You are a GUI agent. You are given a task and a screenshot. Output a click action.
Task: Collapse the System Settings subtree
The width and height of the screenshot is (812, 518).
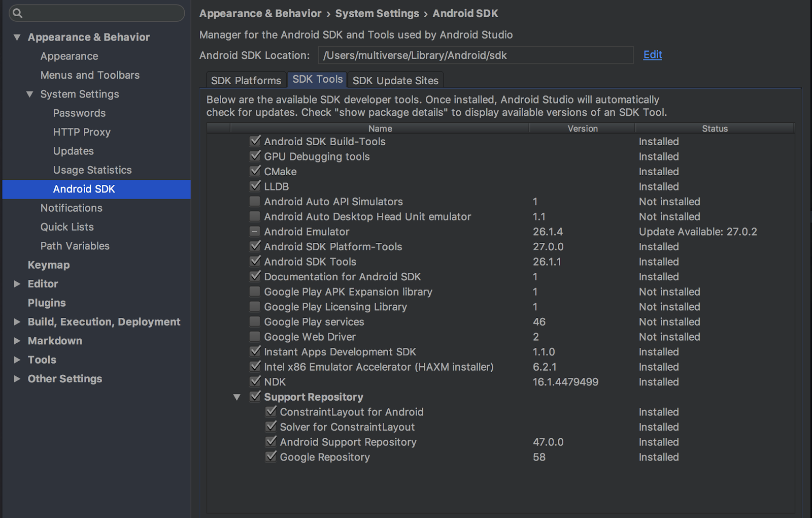point(30,94)
